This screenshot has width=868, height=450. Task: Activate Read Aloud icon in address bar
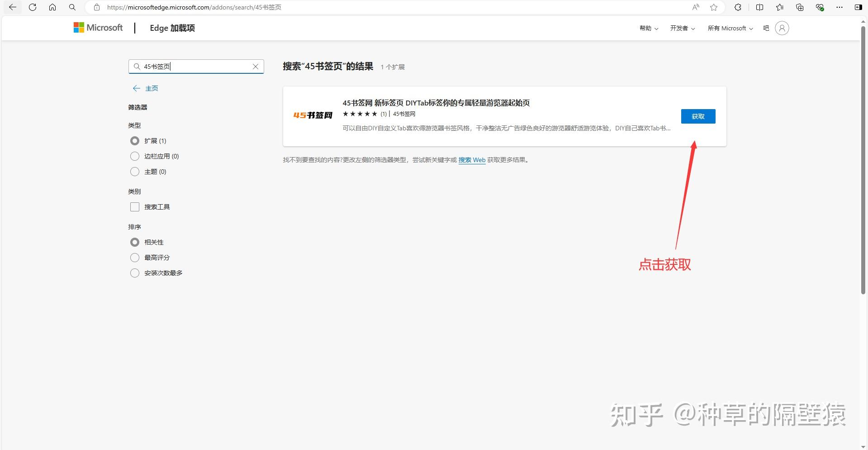click(x=696, y=7)
